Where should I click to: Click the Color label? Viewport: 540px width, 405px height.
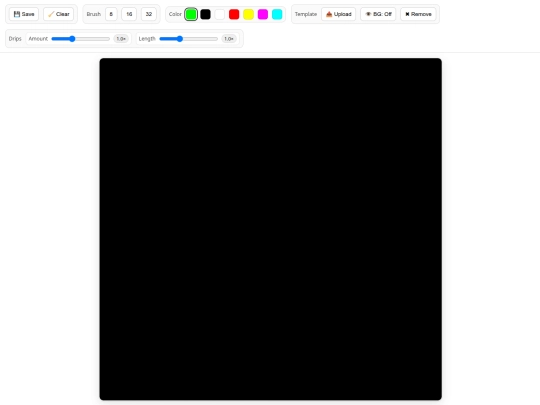(x=175, y=14)
